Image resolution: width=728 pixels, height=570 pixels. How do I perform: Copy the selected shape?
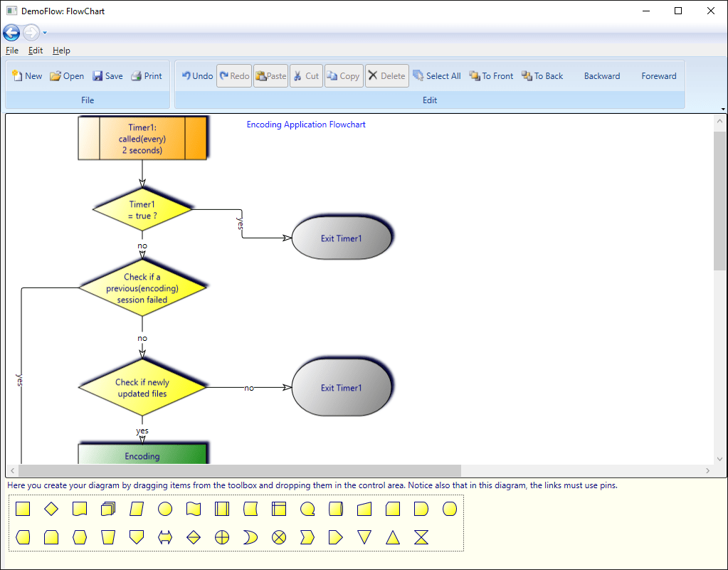point(343,75)
